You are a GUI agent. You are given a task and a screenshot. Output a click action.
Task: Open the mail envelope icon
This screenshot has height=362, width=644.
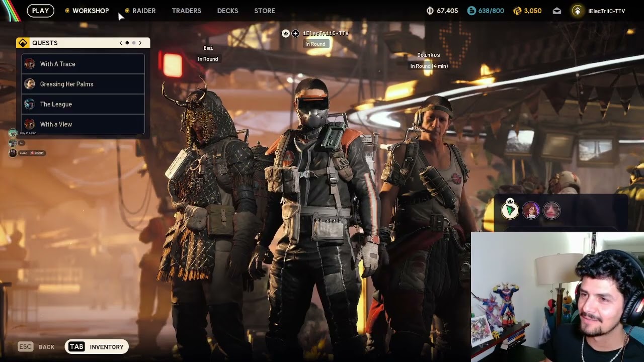[557, 11]
